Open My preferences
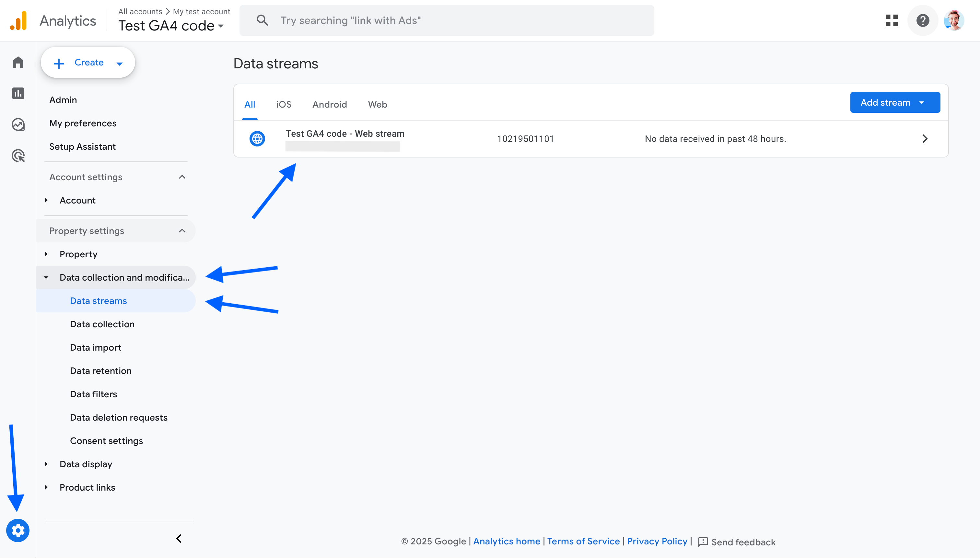 coord(83,123)
